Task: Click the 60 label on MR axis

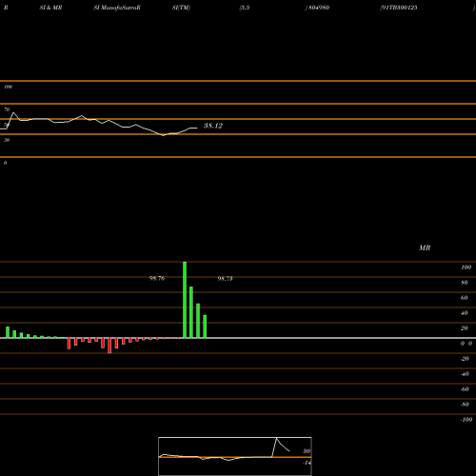Action: pyautogui.click(x=465, y=298)
